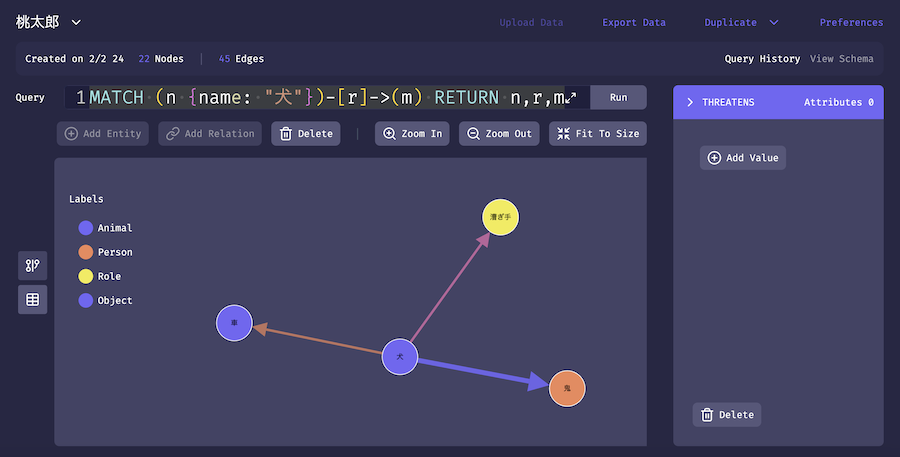
Task: Open Query History
Action: 762,59
